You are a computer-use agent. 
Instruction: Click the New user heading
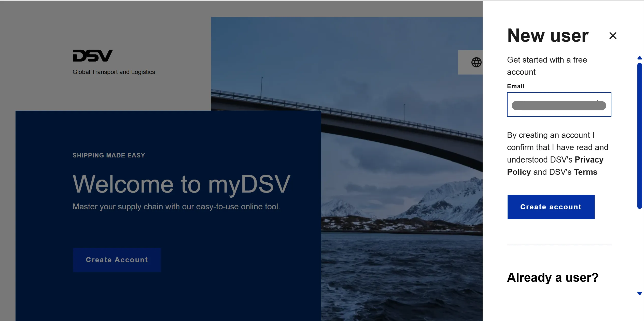(x=548, y=36)
